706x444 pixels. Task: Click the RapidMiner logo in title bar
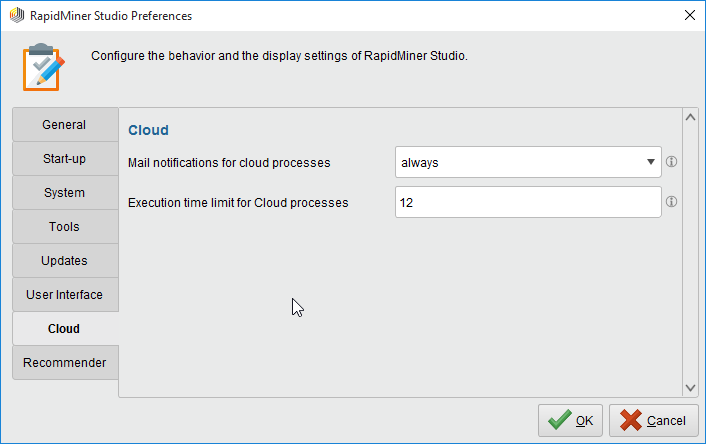[x=16, y=16]
